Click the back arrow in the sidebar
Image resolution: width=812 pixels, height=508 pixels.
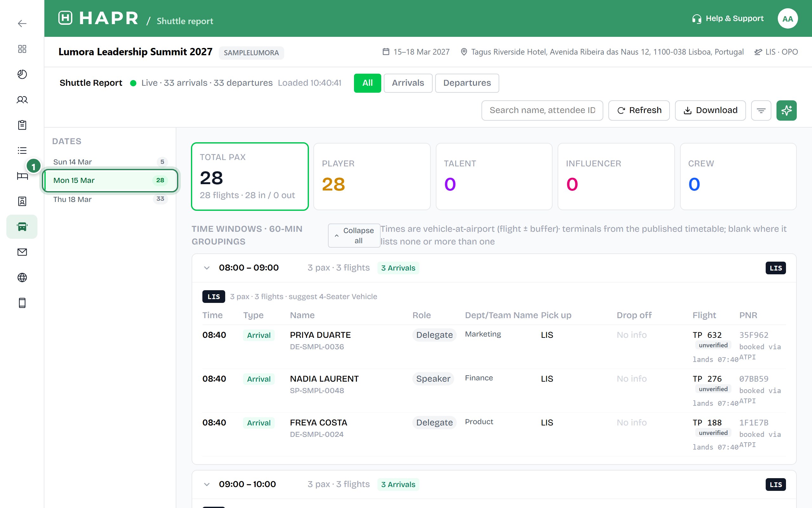click(x=22, y=23)
